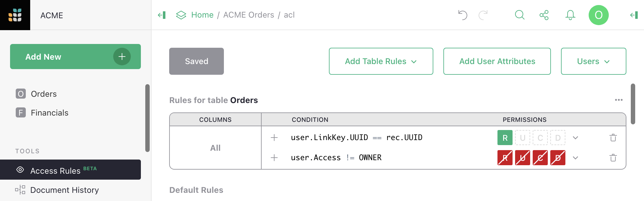
Task: Switch to Access Rules in the sidebar
Action: (x=55, y=170)
